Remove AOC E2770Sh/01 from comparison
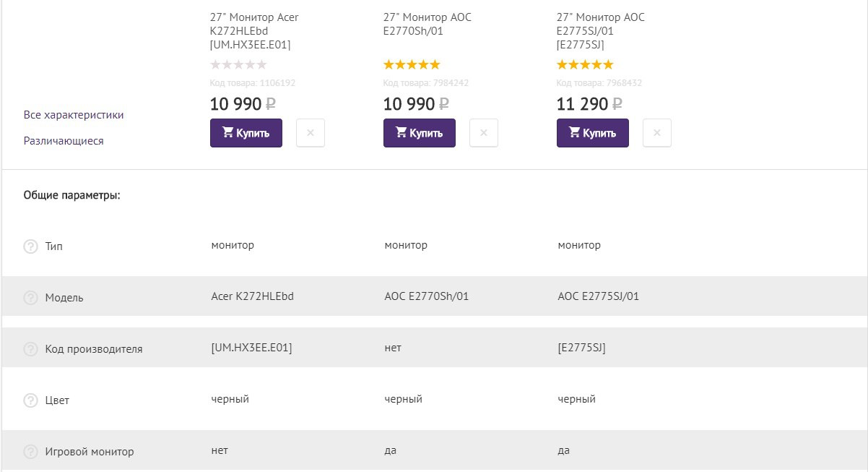This screenshot has height=472, width=868. pyautogui.click(x=484, y=133)
